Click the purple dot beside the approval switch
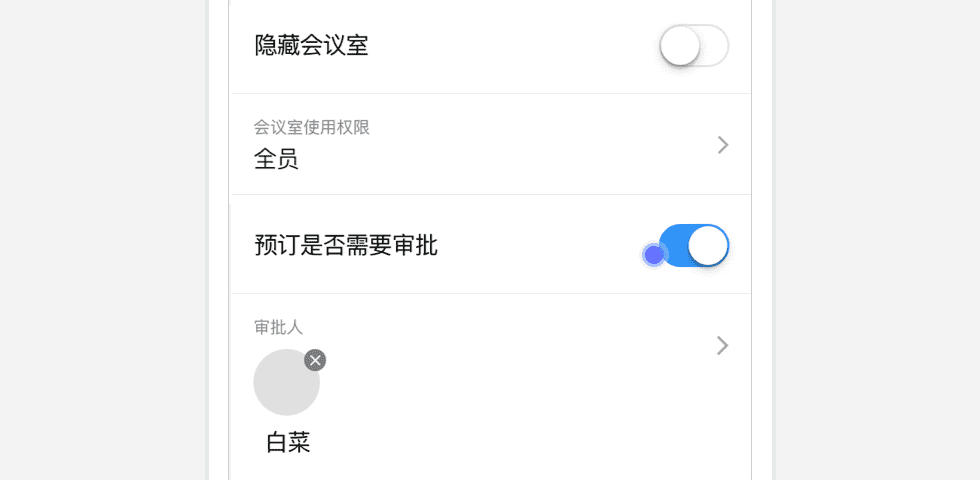 (x=654, y=255)
